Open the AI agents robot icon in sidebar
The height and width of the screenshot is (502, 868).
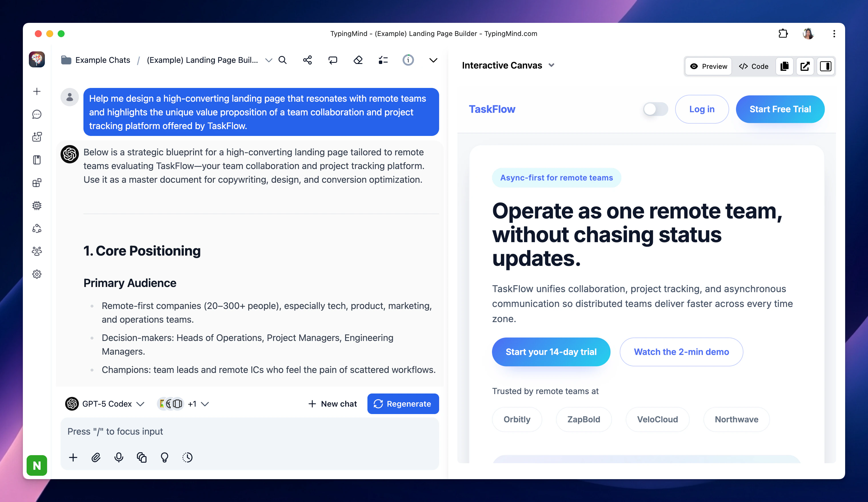pyautogui.click(x=37, y=137)
